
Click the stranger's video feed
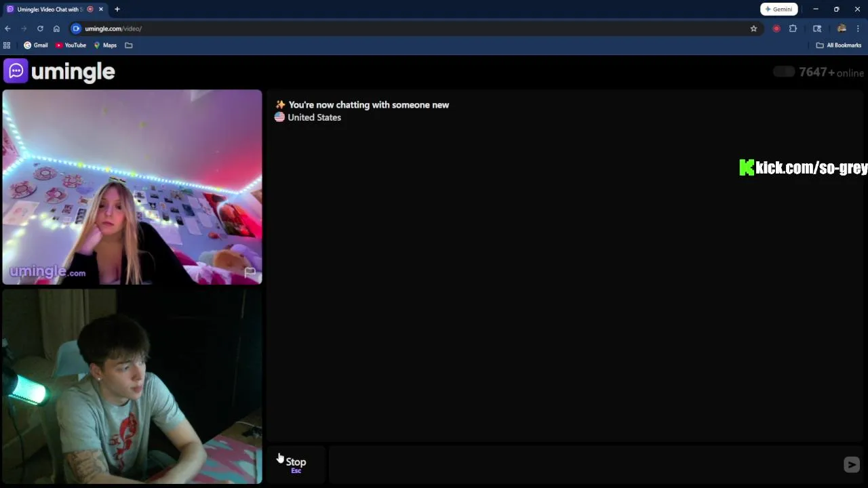(132, 187)
